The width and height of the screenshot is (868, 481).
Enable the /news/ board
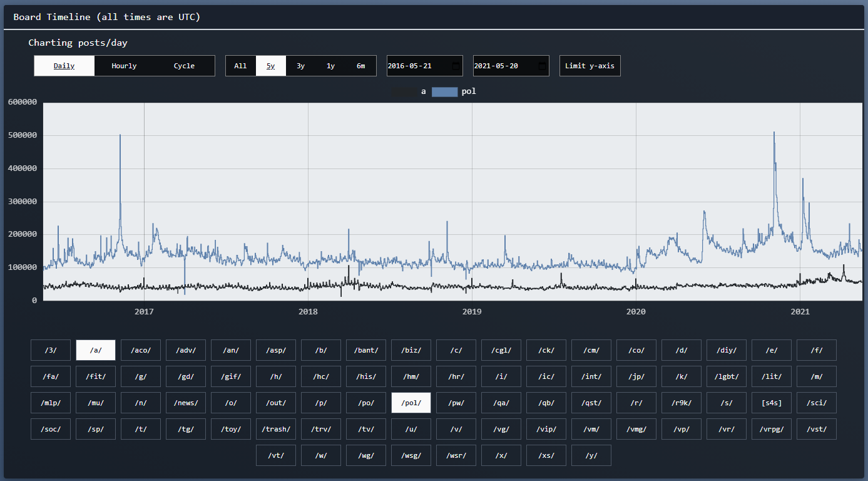click(186, 403)
